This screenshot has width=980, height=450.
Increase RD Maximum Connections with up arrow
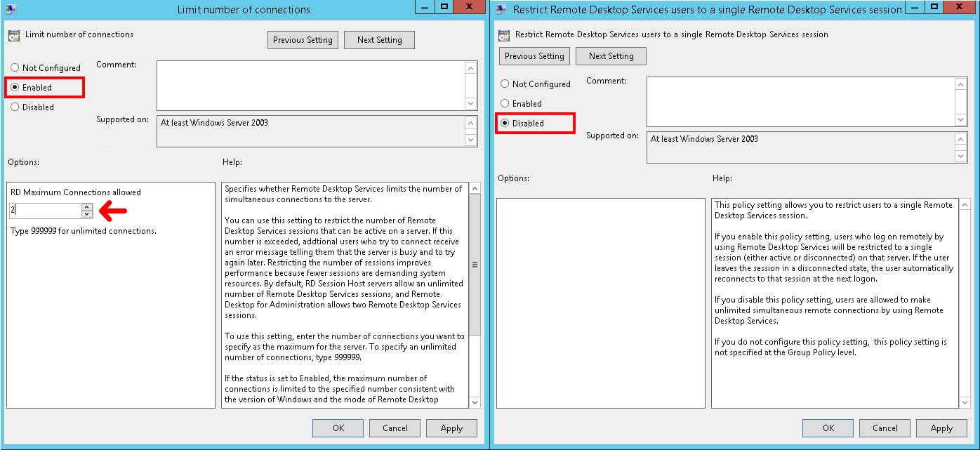click(87, 207)
